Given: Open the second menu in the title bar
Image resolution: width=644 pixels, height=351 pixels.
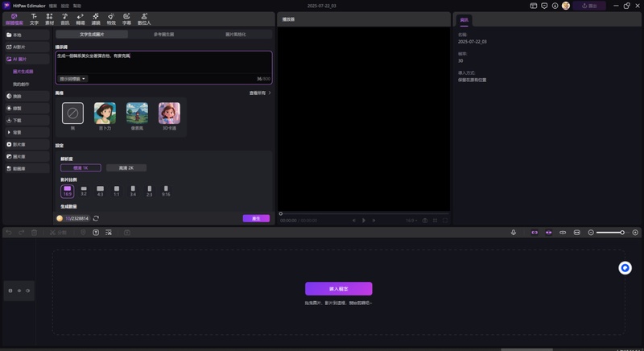Looking at the screenshot, I should click(x=65, y=6).
